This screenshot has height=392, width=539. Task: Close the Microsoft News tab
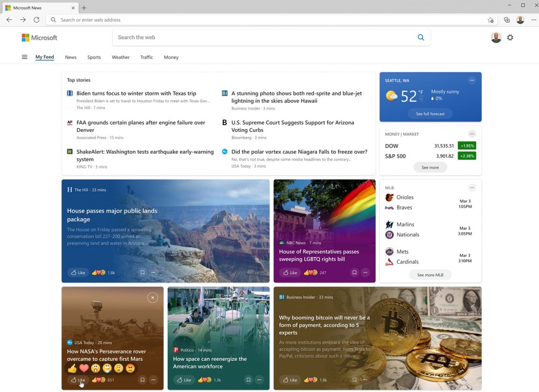coord(73,8)
